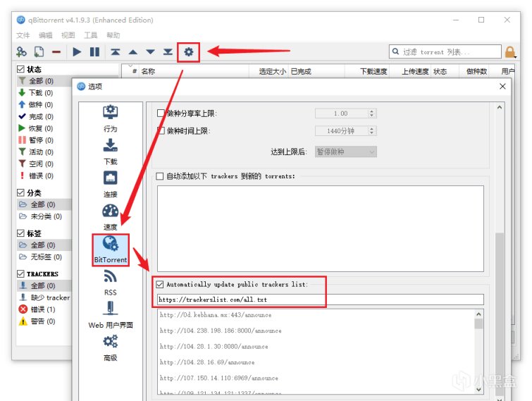Viewport: 532px width, 401px height.
Task: Toggle the 做种分享率上限 checkbox
Action: [161, 113]
